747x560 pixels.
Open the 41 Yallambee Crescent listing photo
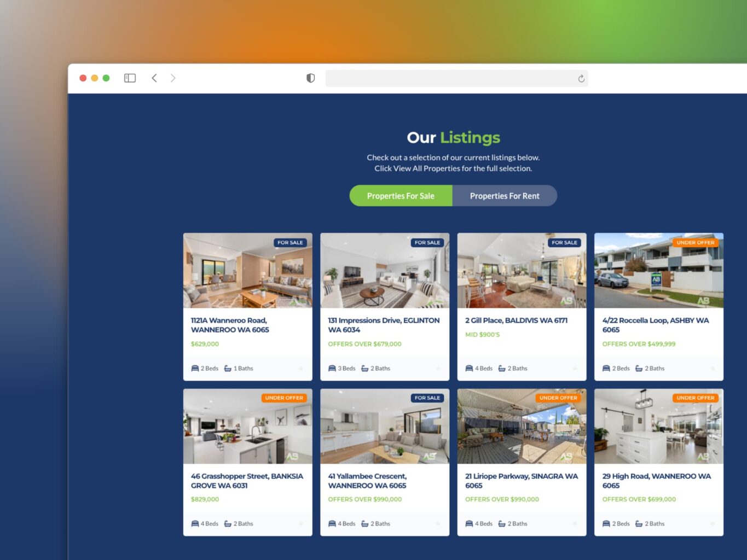tap(385, 427)
